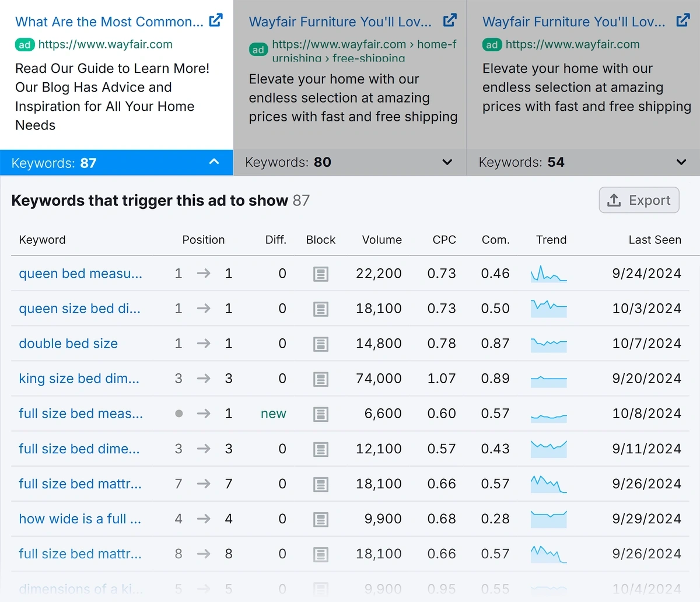Click the CPC value '1.07'
This screenshot has width=700, height=602.
click(442, 379)
